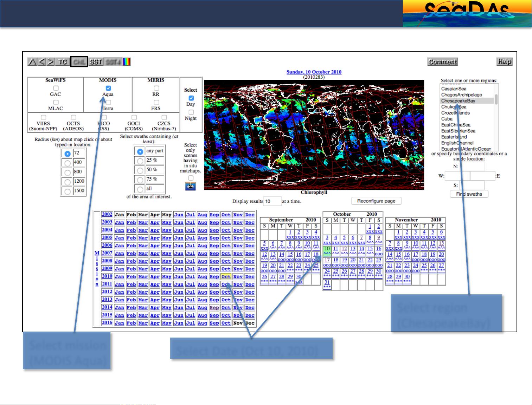Check the VIIRS Suomi-NPP mission box
The image size is (532, 405).
pos(43,117)
